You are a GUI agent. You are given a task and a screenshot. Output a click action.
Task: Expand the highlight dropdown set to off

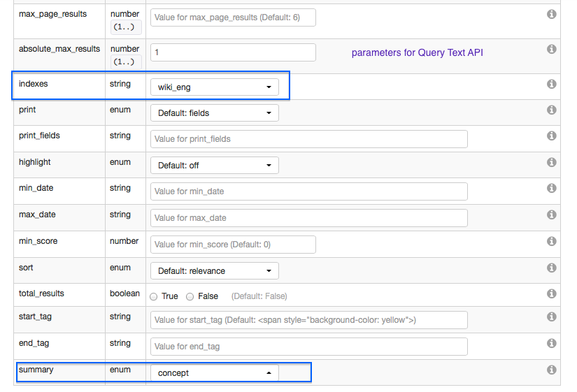tap(215, 166)
